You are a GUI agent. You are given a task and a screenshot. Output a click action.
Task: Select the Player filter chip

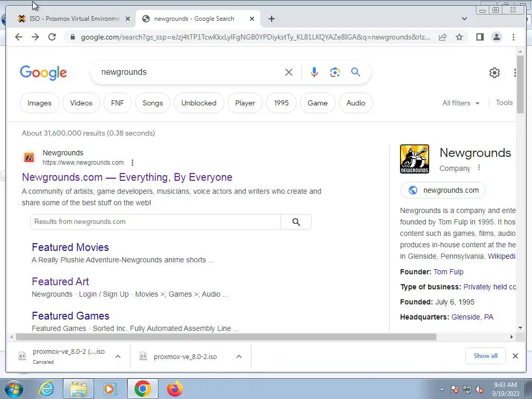pos(245,103)
